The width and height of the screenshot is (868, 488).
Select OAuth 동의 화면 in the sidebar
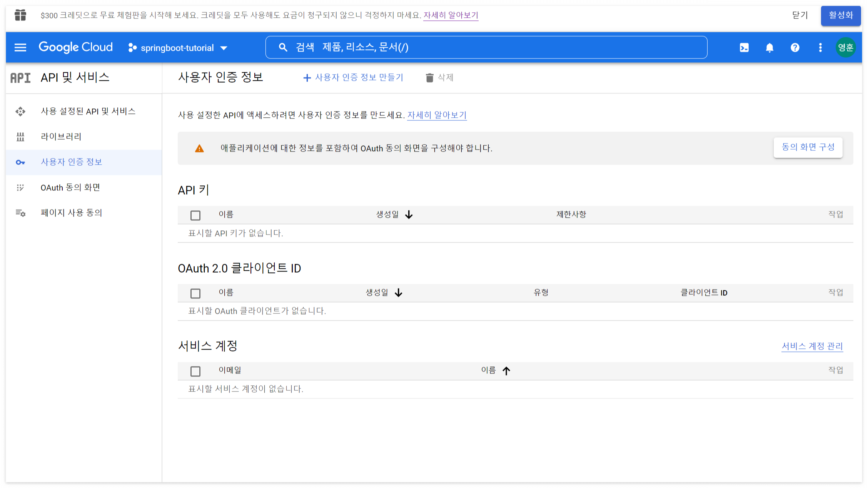point(70,187)
